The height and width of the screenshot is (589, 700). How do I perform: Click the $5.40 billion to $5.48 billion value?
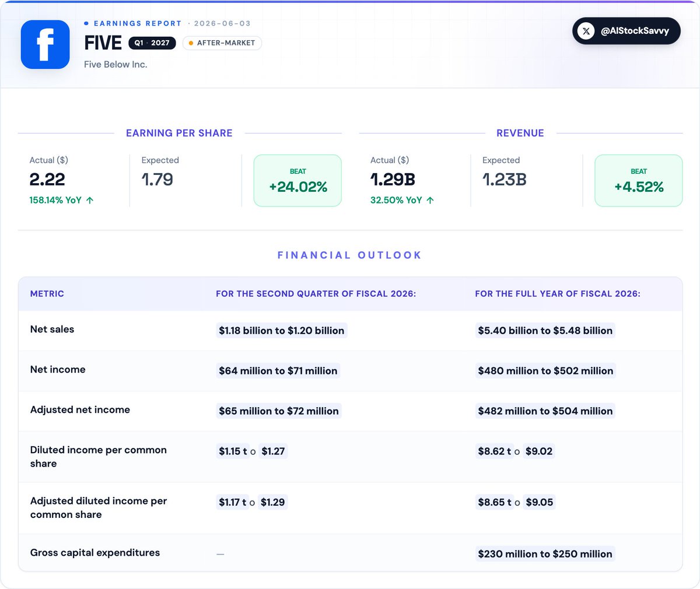545,331
